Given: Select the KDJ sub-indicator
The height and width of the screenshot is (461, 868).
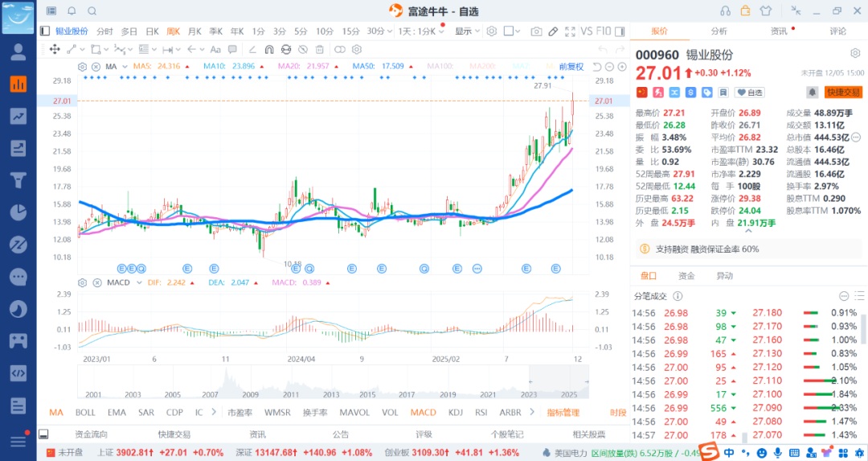Looking at the screenshot, I should pos(456,412).
